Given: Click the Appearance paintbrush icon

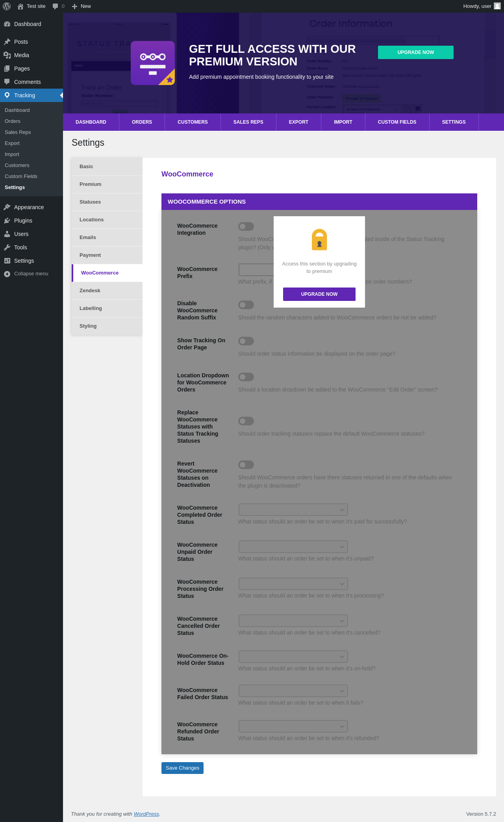Looking at the screenshot, I should [7, 207].
